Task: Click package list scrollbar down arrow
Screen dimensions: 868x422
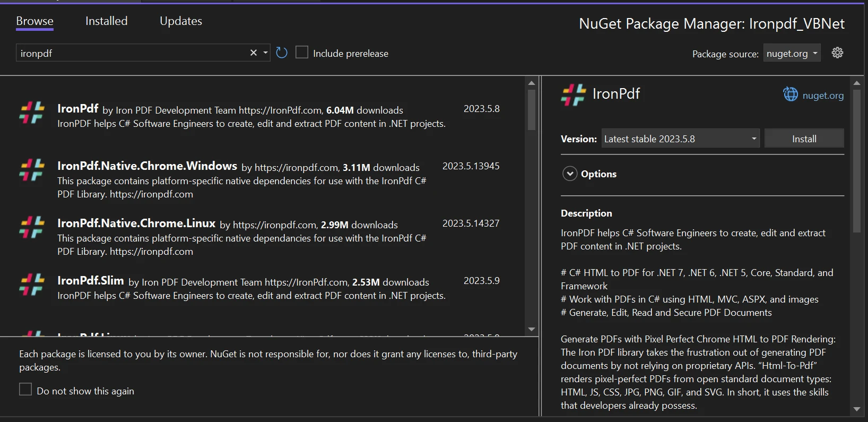Action: pyautogui.click(x=531, y=329)
